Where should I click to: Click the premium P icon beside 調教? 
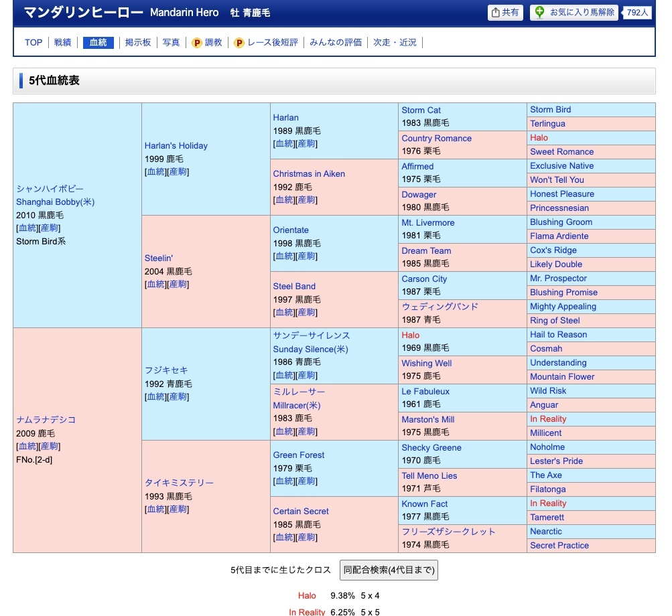point(197,42)
